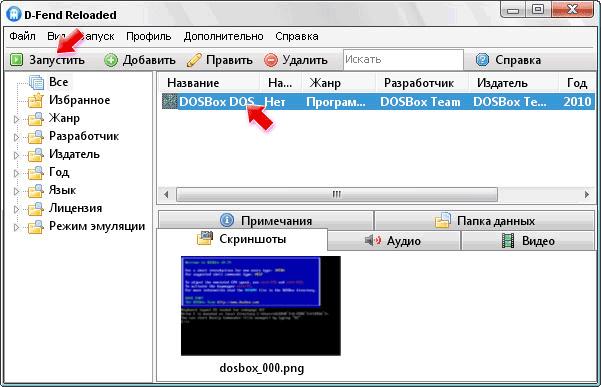Switch to the Папка данных tab
The height and width of the screenshot is (387, 601).
484,221
